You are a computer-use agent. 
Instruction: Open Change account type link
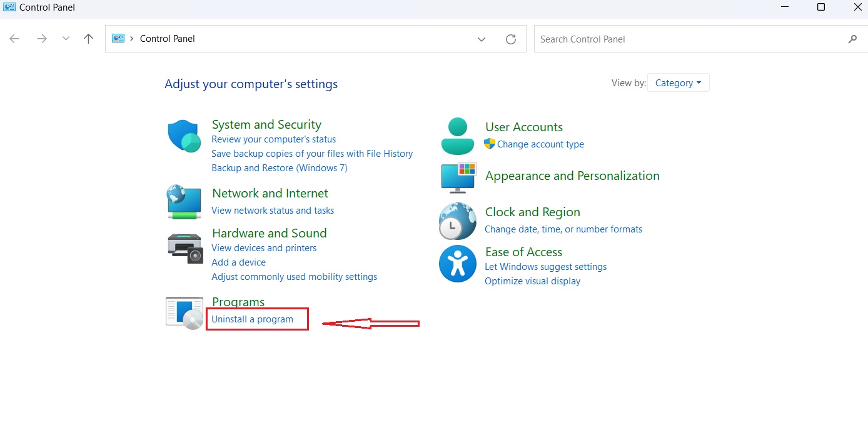(540, 144)
